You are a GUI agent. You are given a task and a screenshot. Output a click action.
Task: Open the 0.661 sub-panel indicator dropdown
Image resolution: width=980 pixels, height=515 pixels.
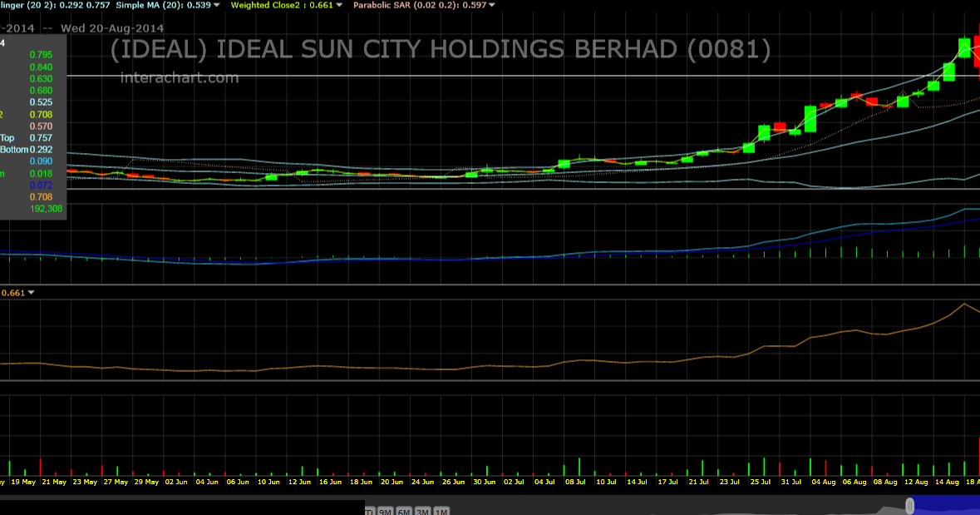pos(32,293)
